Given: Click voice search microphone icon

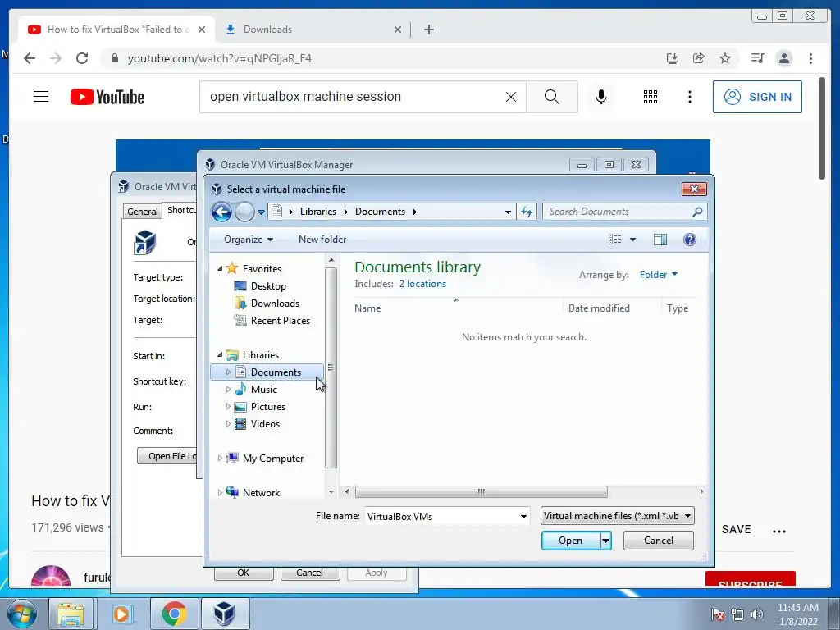Looking at the screenshot, I should point(601,97).
